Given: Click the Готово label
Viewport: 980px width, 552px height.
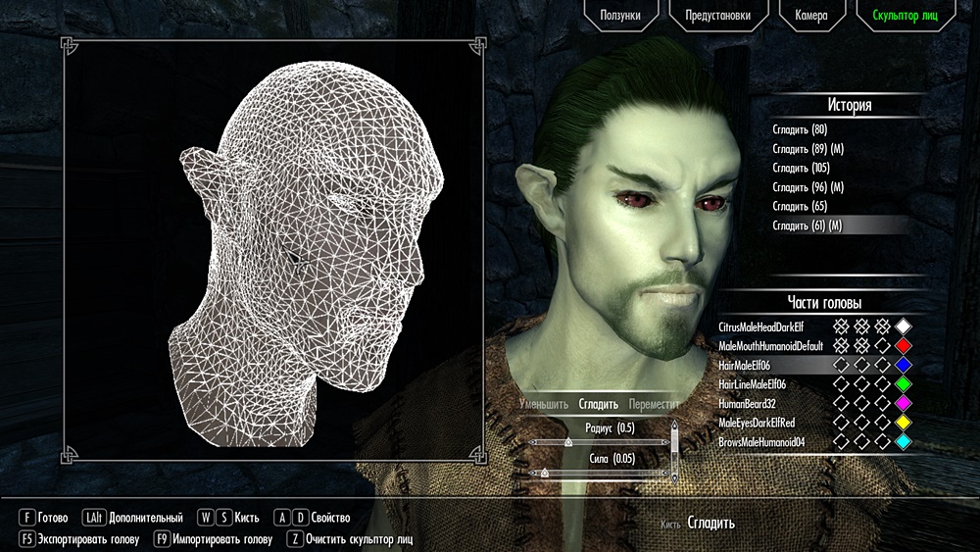Looking at the screenshot, I should tap(53, 518).
